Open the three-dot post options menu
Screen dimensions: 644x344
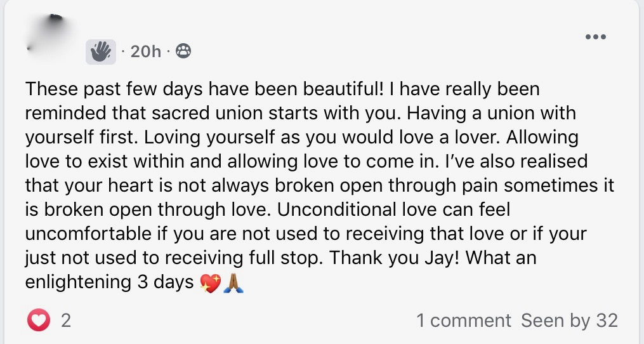596,37
